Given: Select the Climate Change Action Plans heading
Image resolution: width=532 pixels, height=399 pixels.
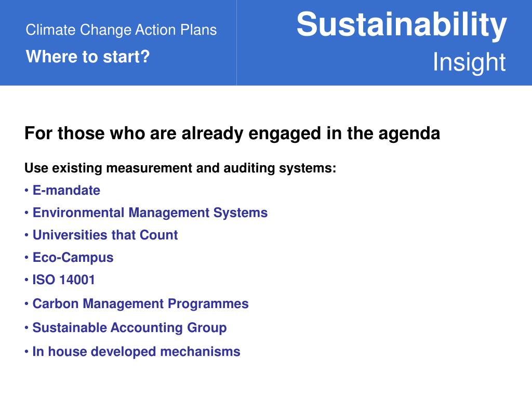Looking at the screenshot, I should (121, 30).
